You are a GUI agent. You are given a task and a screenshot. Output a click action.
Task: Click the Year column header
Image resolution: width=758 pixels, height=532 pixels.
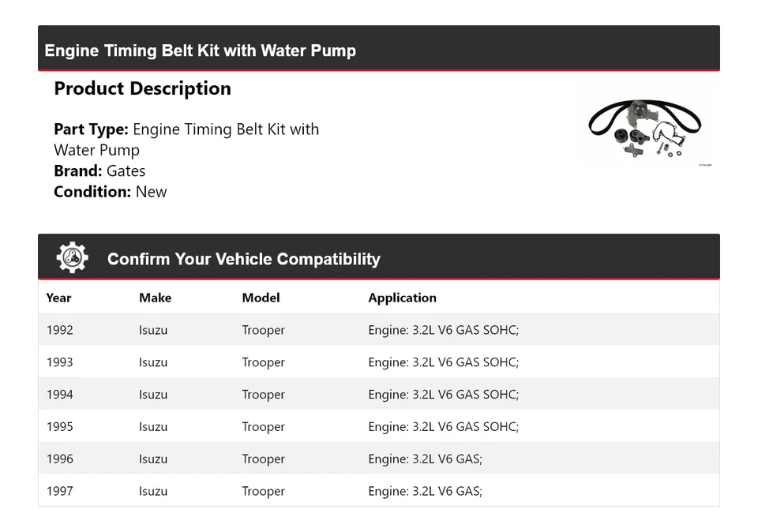tap(58, 298)
